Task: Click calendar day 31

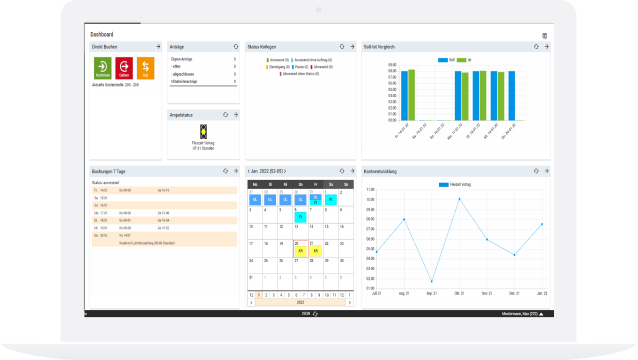Action: (x=255, y=282)
